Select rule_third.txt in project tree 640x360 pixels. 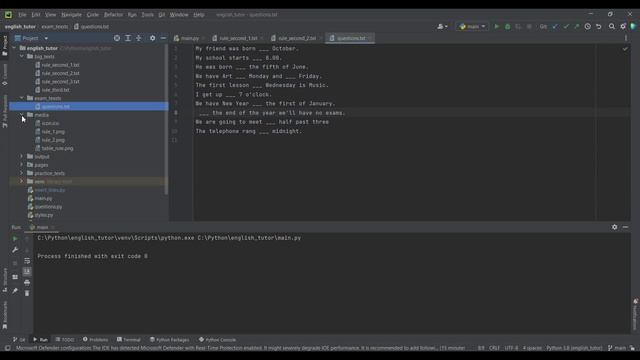coord(56,90)
